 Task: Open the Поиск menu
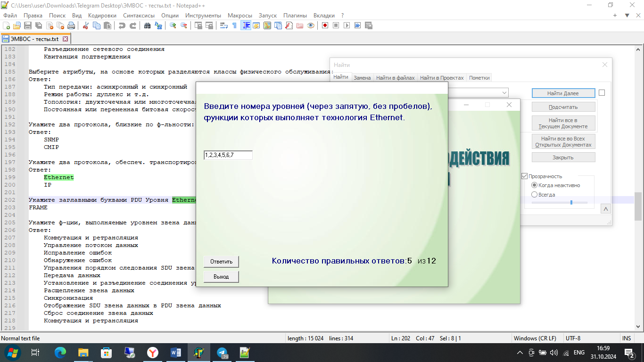58,16
